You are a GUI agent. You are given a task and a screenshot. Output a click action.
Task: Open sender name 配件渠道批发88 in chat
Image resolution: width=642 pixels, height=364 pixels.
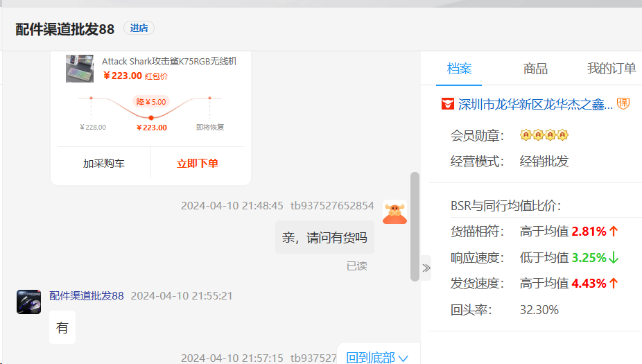[x=87, y=295]
